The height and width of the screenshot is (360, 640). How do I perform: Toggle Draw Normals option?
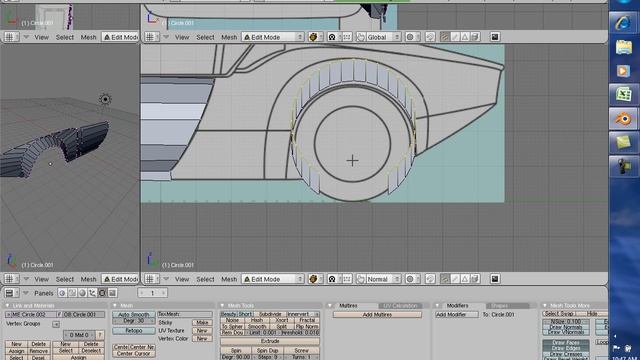click(x=566, y=327)
